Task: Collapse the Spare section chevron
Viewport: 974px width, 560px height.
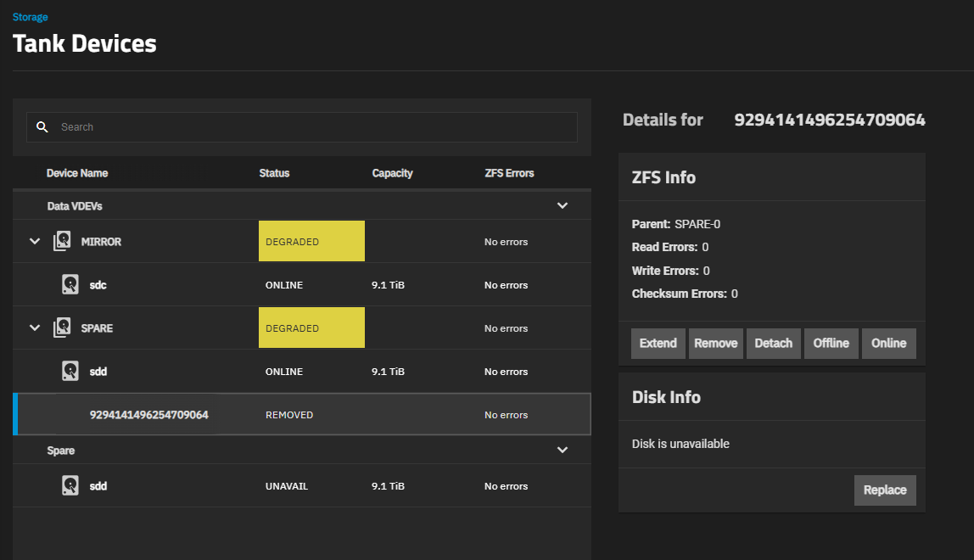Action: pyautogui.click(x=562, y=451)
